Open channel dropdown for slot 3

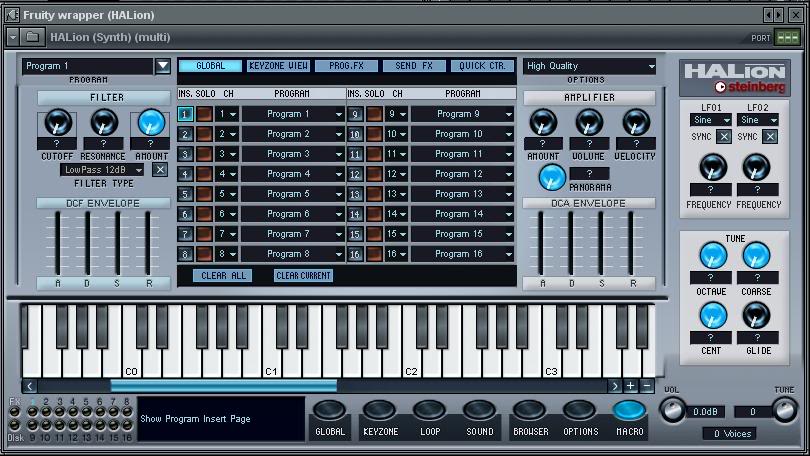coord(226,154)
